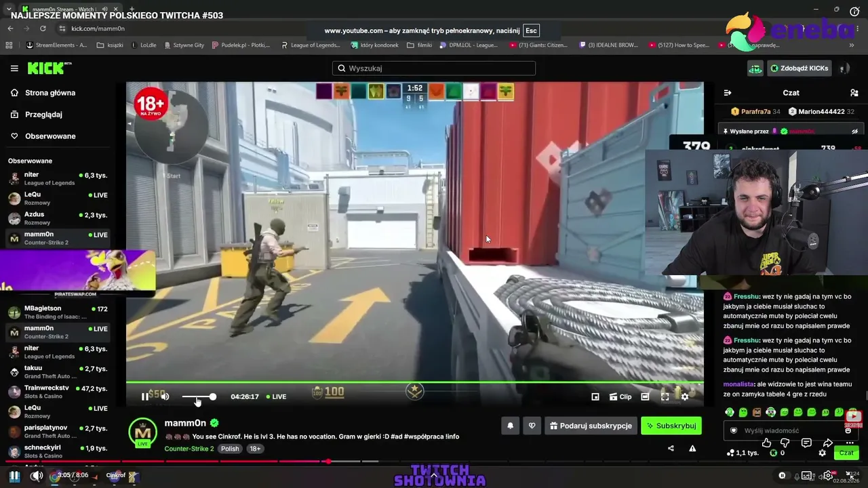The height and width of the screenshot is (488, 868).
Task: Like the video with thumbs-up icon
Action: 766,443
